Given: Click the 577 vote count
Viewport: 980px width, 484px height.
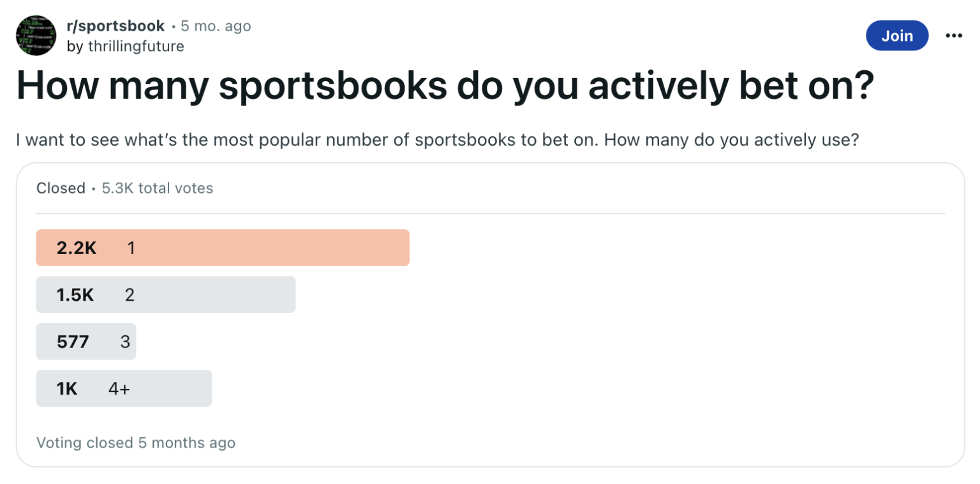Looking at the screenshot, I should tap(73, 342).
